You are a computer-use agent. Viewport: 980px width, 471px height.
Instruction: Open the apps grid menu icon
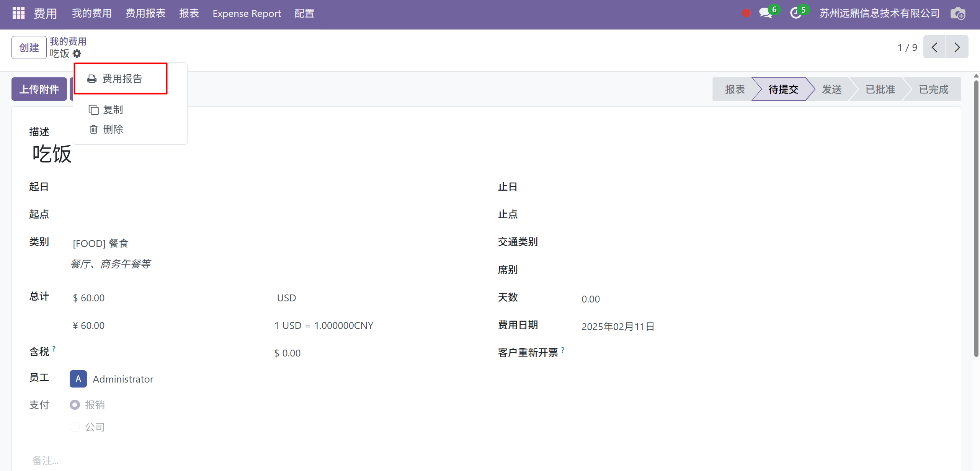[x=18, y=13]
